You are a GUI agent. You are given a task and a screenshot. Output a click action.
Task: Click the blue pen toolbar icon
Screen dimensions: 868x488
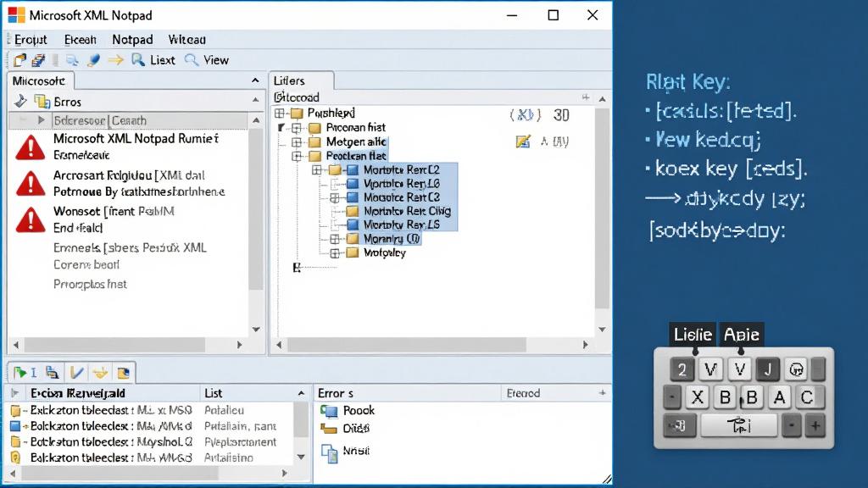click(x=93, y=60)
